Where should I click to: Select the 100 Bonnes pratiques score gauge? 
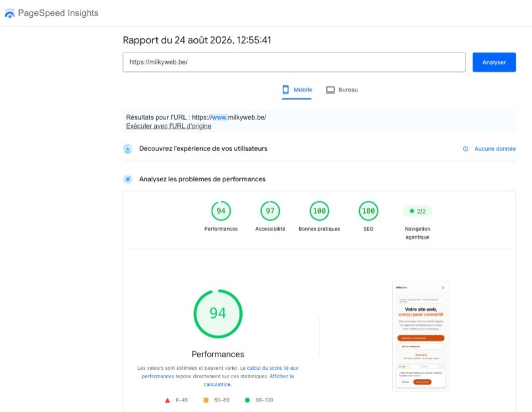point(319,211)
